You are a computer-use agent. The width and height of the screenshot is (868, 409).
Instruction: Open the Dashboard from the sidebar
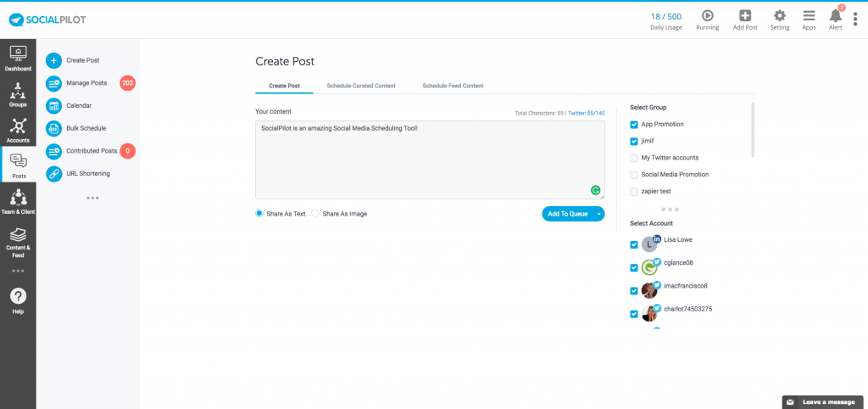(x=18, y=58)
